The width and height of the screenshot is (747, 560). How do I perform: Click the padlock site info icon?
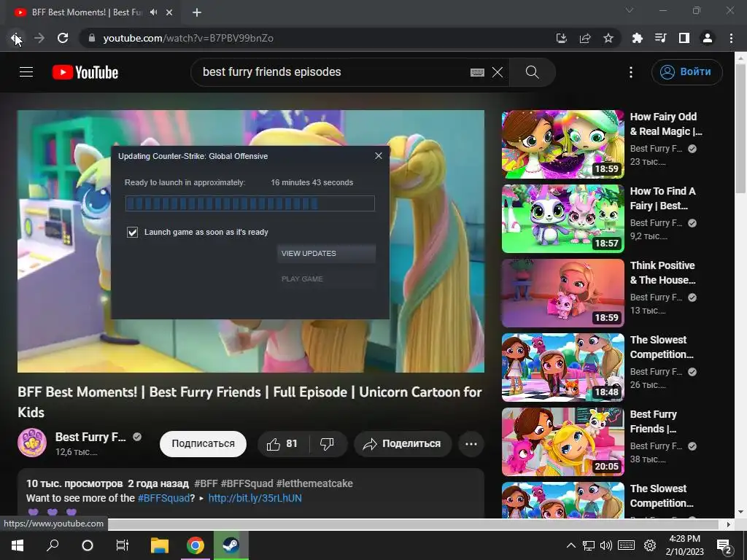(92, 38)
